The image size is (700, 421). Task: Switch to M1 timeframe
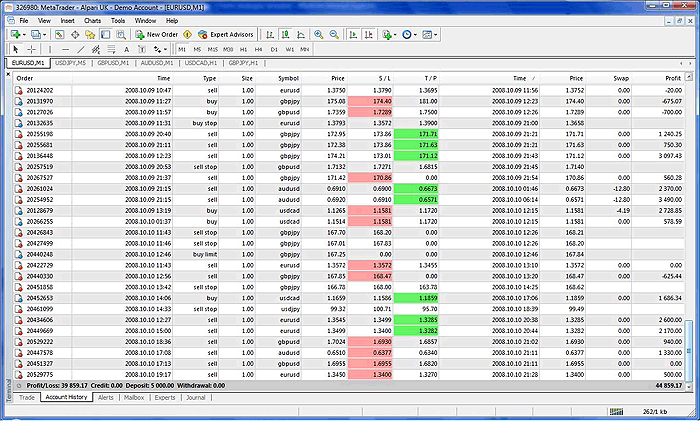(182, 50)
